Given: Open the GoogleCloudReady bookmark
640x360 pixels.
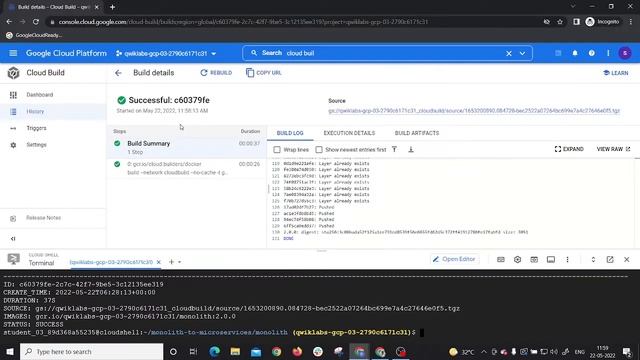Looking at the screenshot, I should [34, 36].
